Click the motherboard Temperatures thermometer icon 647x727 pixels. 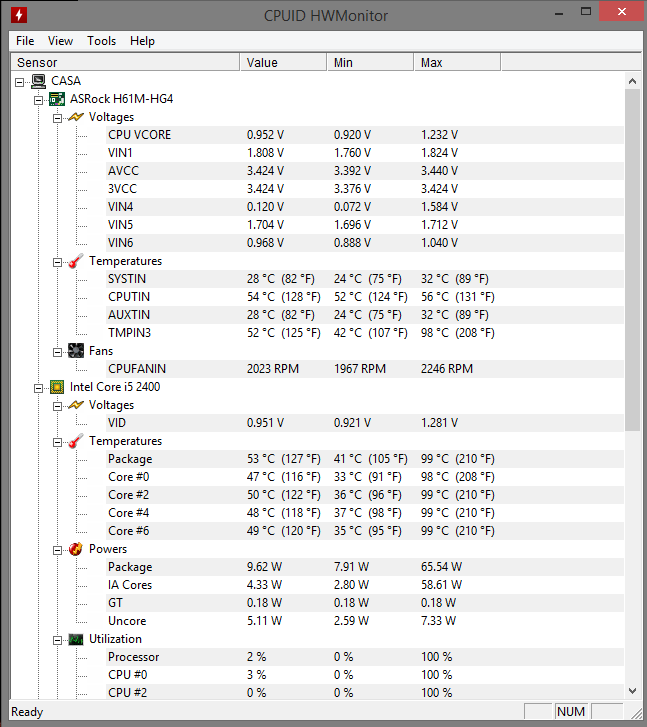point(76,261)
